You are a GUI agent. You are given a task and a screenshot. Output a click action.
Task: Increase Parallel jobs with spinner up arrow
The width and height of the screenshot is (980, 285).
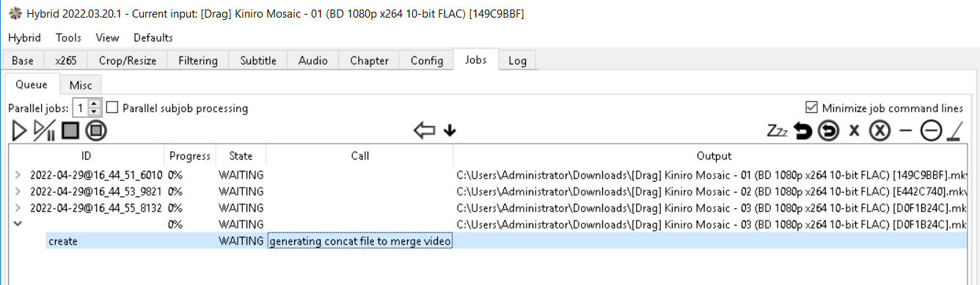94,104
